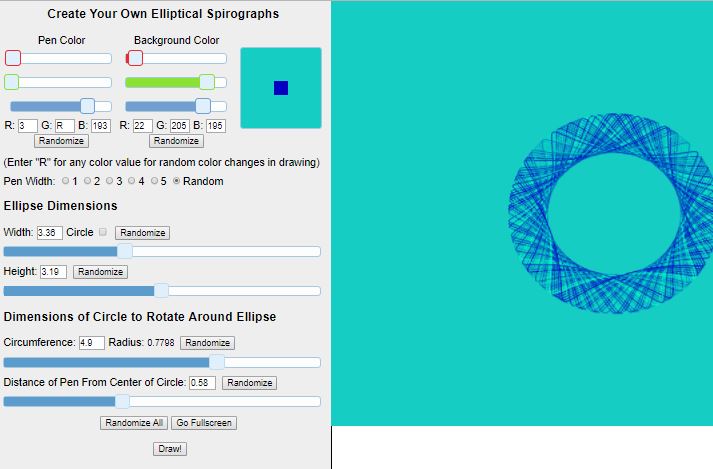Randomize the pen distance from center
Screen dimensions: 713x469
point(249,383)
